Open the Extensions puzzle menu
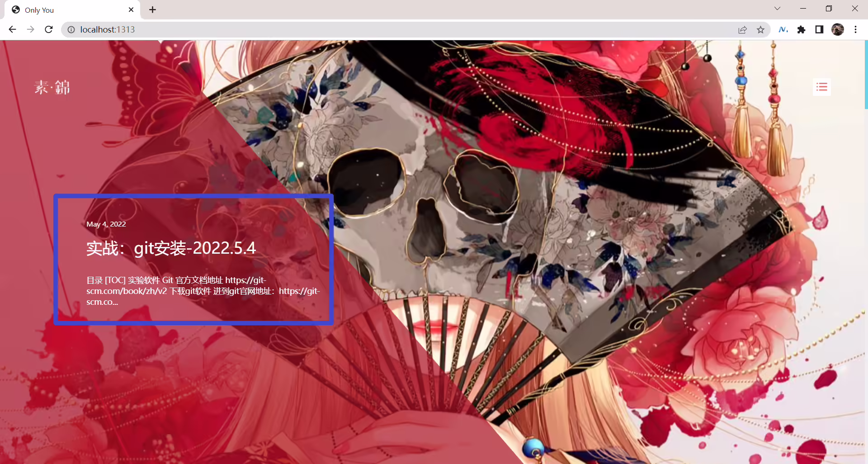This screenshot has width=868, height=464. coord(801,29)
